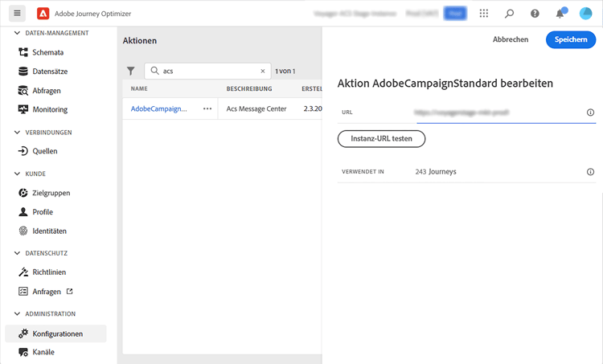Open the notifications bell
Image resolution: width=603 pixels, height=364 pixels.
(560, 14)
